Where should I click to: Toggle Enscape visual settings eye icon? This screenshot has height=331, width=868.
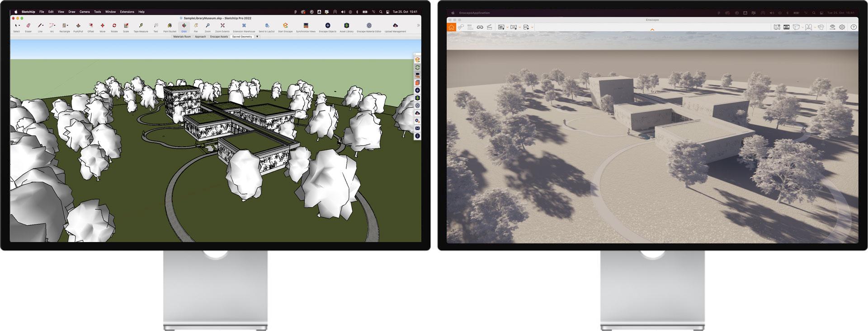pos(832,27)
